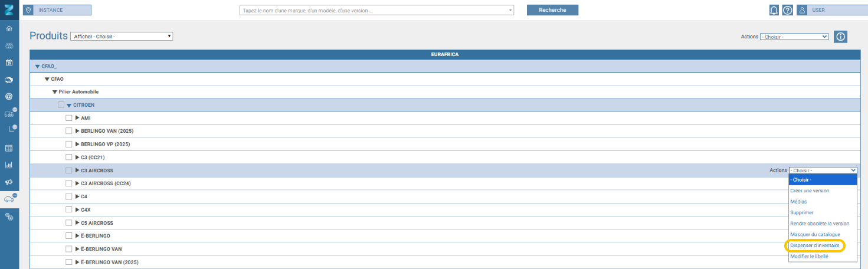Expand the AMI model arrow
The height and width of the screenshot is (269, 868).
(x=77, y=118)
